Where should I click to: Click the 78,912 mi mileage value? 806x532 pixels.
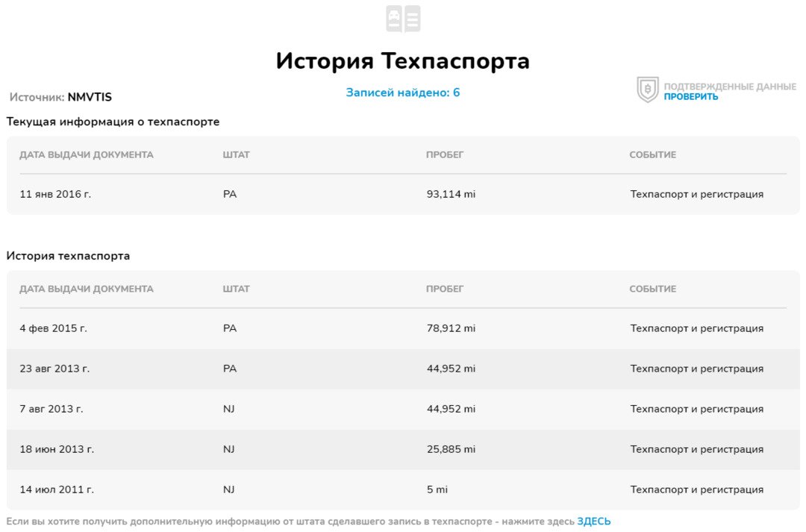[x=451, y=328]
